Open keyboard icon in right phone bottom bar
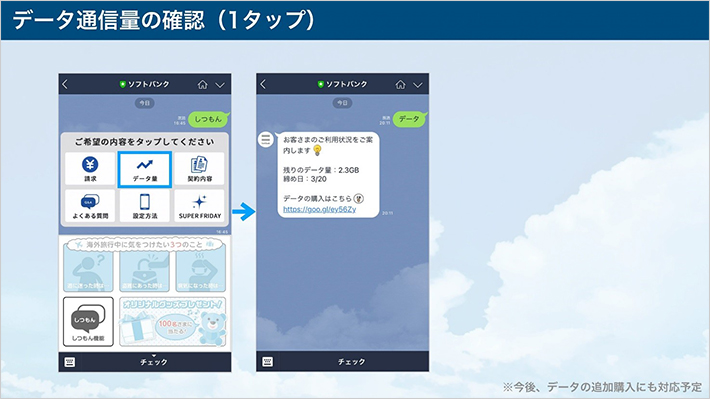This screenshot has width=710, height=399. point(268,362)
